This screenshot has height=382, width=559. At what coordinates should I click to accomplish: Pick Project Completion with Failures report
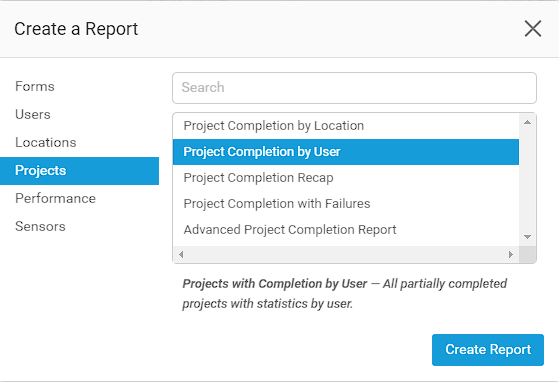(346, 204)
